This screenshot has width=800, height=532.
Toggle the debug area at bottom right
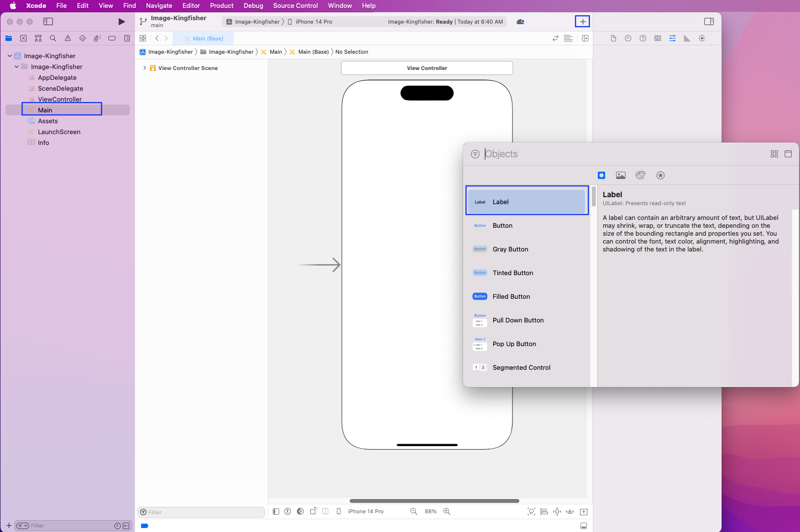pos(583,526)
